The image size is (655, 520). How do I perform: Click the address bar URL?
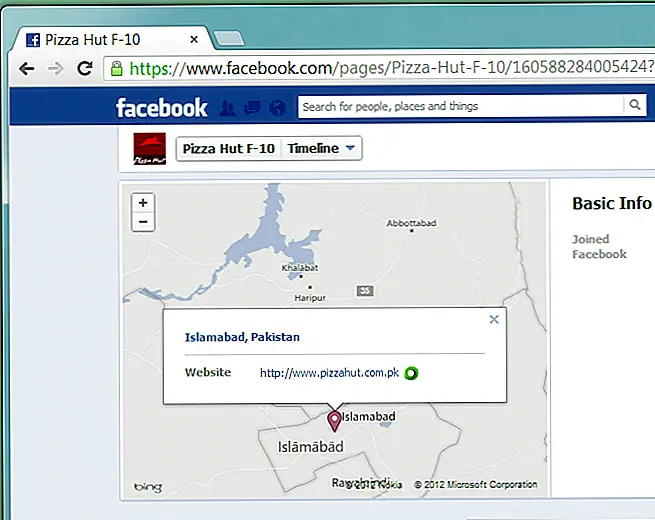click(391, 68)
